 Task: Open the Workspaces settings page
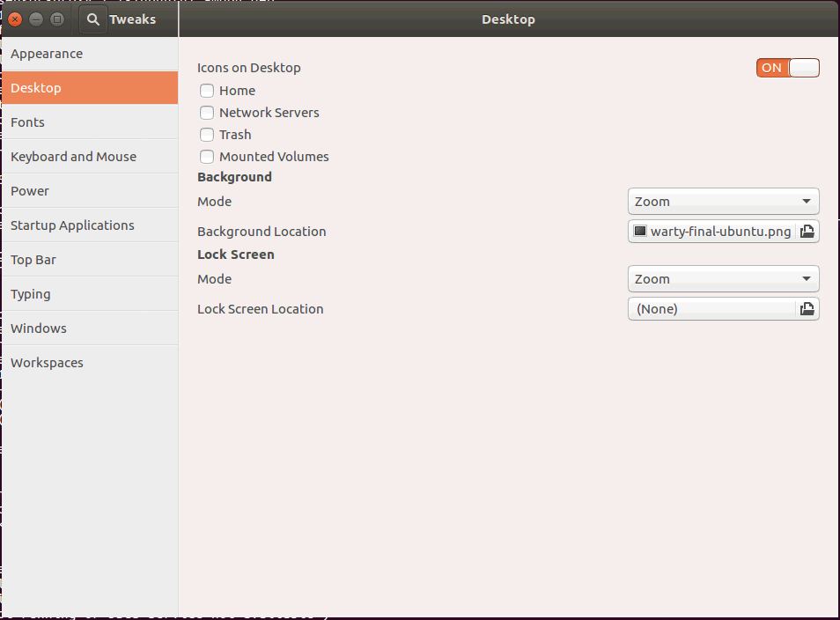pyautogui.click(x=89, y=363)
